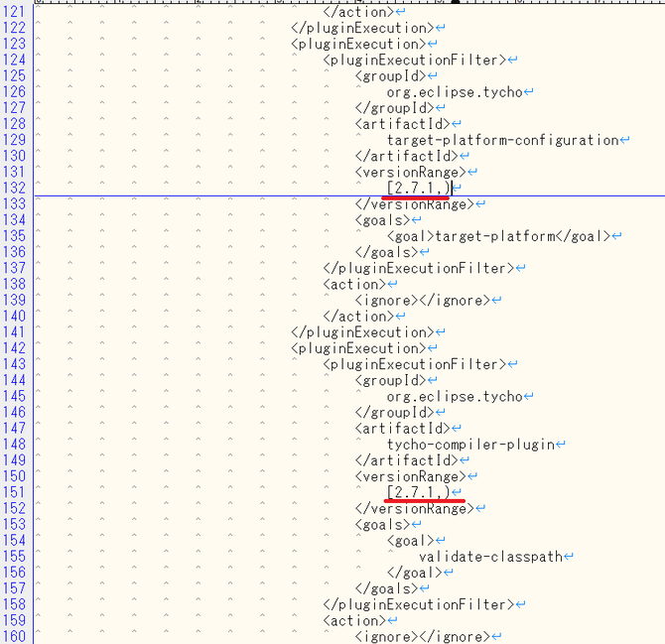Click line number 138 in the gutter
Image resolution: width=665 pixels, height=644 pixels.
[14, 284]
